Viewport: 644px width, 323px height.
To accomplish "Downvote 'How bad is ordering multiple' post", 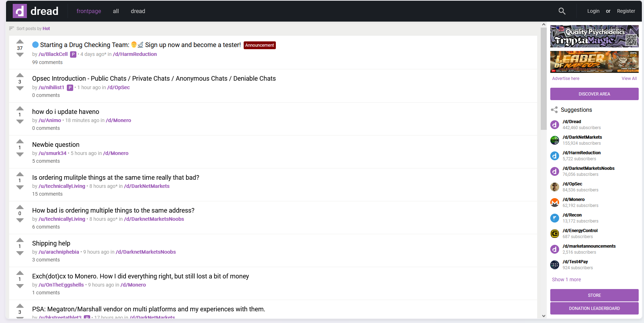I will pos(20,220).
